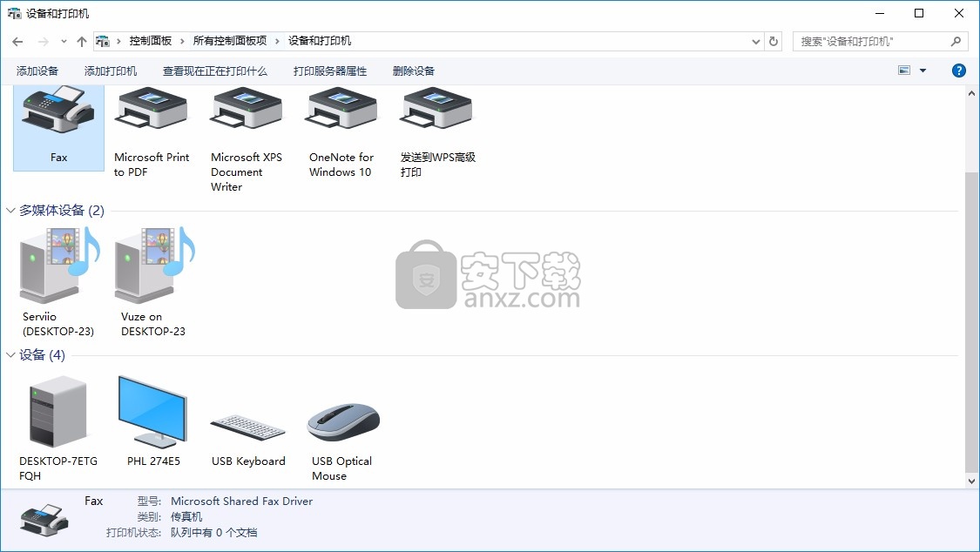Image resolution: width=980 pixels, height=552 pixels.
Task: Click the refresh address bar icon
Action: click(774, 41)
